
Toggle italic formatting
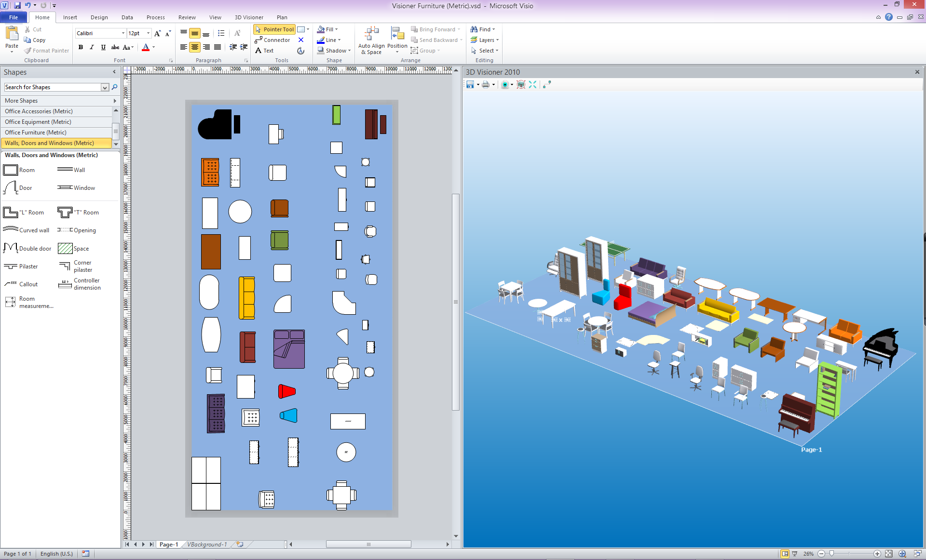tap(92, 47)
